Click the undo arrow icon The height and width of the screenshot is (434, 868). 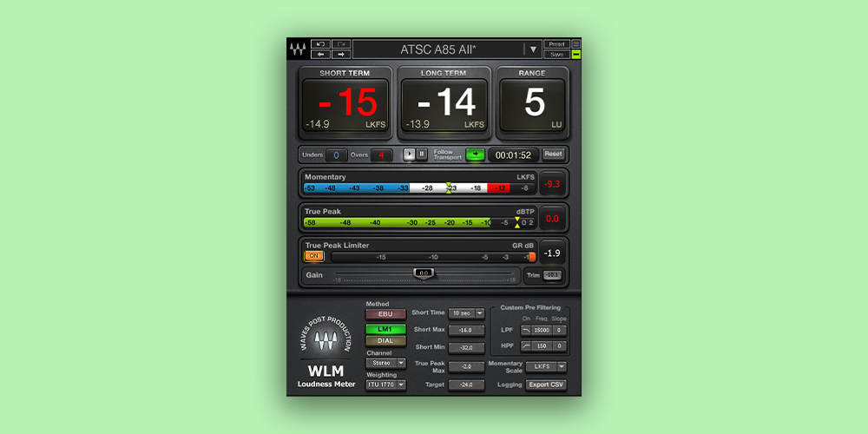pos(320,44)
